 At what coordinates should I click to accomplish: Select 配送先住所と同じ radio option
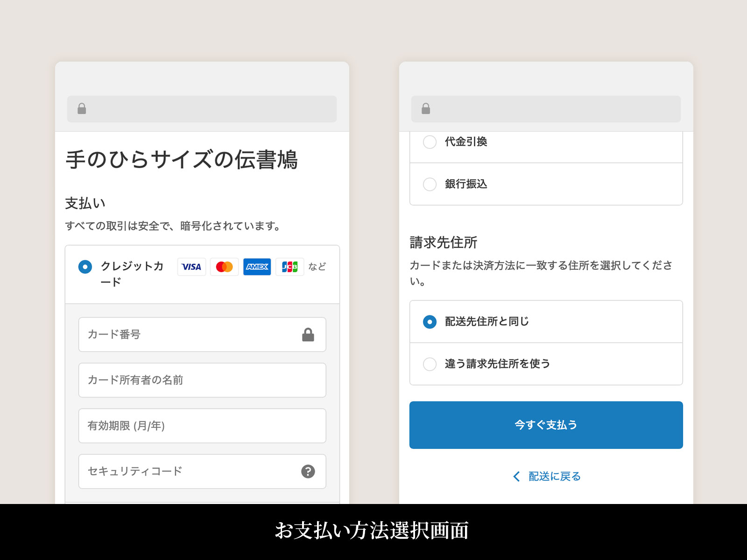[x=430, y=322]
